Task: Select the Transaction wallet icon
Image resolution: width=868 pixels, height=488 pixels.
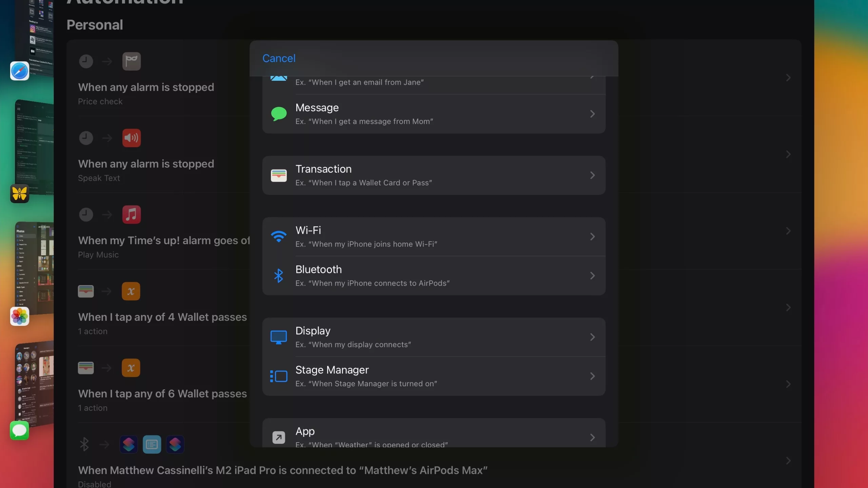Action: click(279, 175)
